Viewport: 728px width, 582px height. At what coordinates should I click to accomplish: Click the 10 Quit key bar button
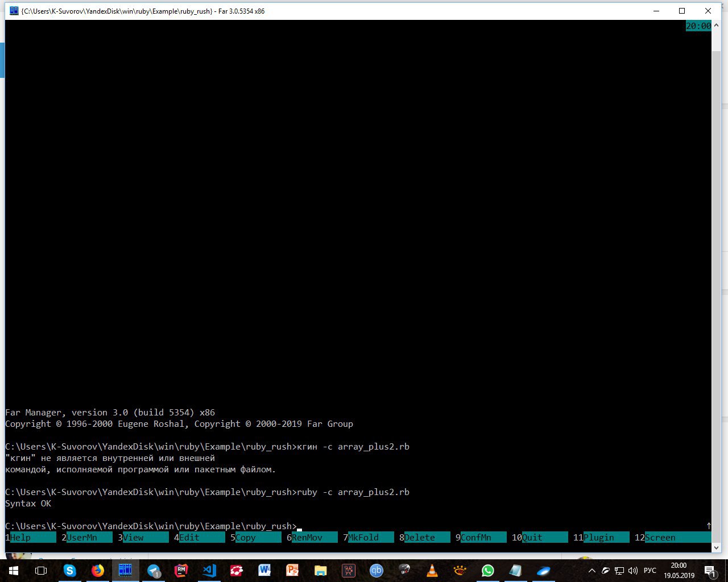click(540, 538)
